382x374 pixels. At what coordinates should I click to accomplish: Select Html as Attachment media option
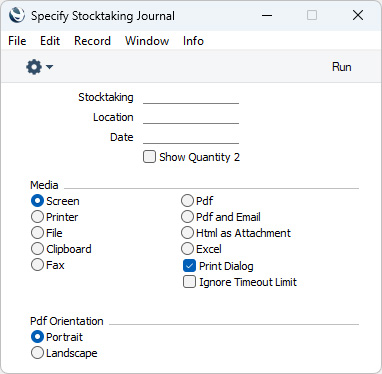point(187,233)
